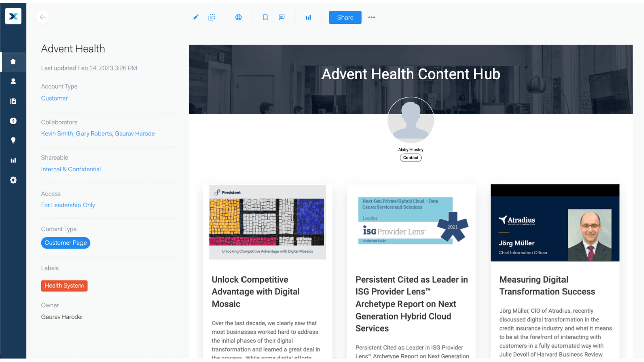Open the settings gear in the sidebar
644x362 pixels.
coord(13,180)
